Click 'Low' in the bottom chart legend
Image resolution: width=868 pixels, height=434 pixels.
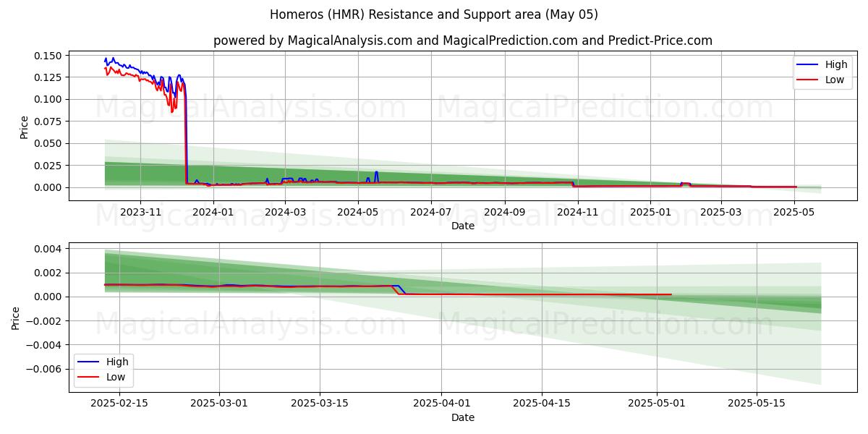coord(116,377)
